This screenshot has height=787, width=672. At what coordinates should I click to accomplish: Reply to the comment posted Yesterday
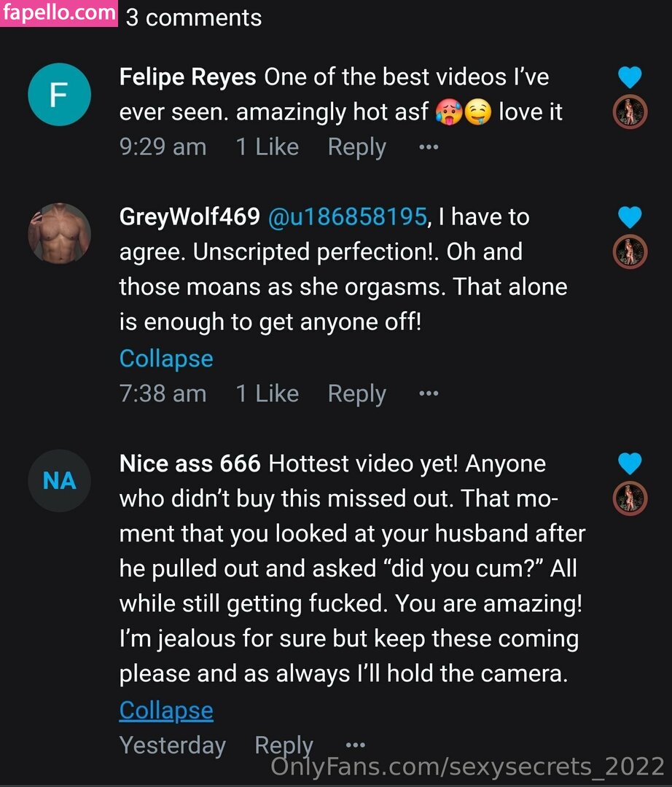coord(284,745)
